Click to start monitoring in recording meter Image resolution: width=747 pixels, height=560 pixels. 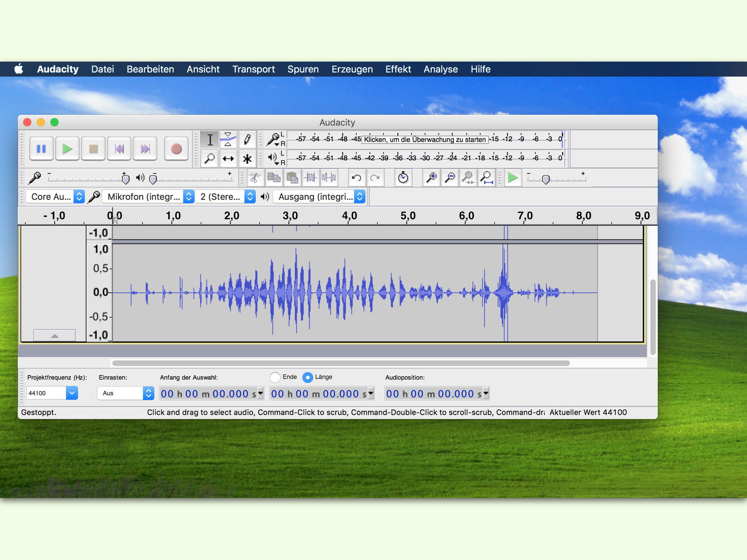pos(425,139)
